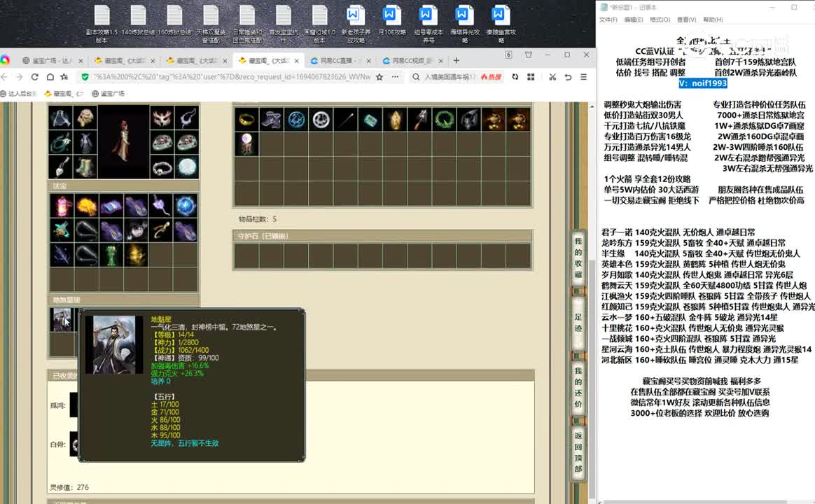Click the browser undo arrow icon
This screenshot has height=504, width=815.
568,77
